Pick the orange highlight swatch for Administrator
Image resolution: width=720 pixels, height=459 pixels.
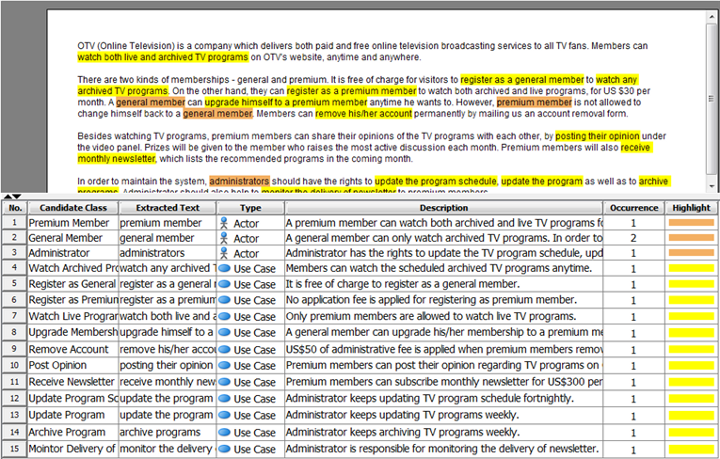click(692, 253)
